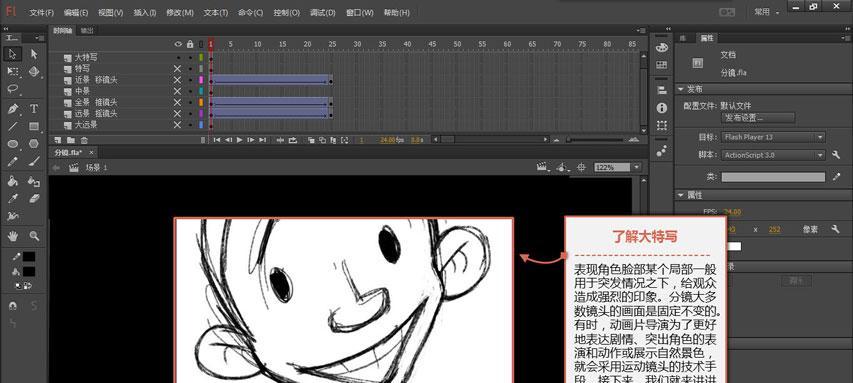Toggle lock all layers padlock header
This screenshot has width=853, height=383.
190,44
